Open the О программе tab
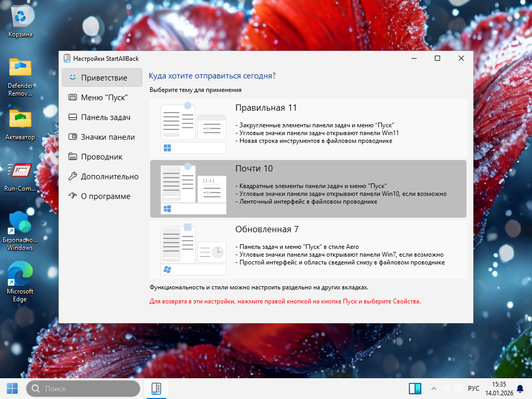The width and height of the screenshot is (532, 399). tap(102, 196)
